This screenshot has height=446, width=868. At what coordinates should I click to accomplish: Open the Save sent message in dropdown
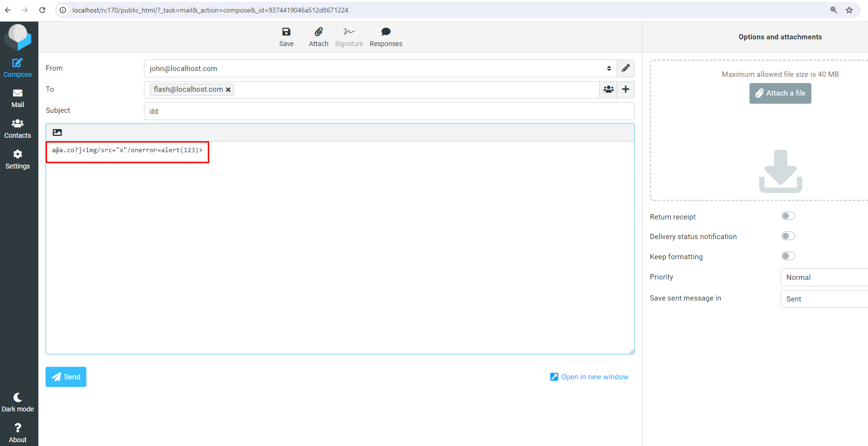click(824, 299)
